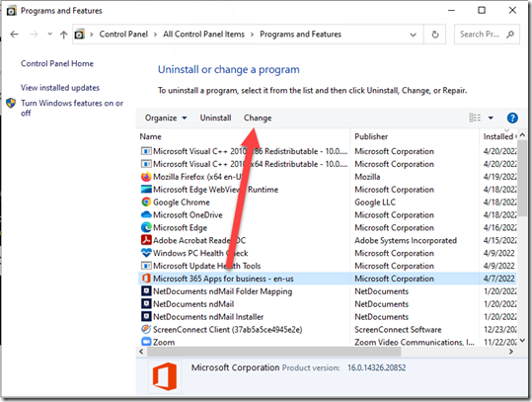Click the Forward navigation arrow
Image resolution: width=532 pixels, height=402 pixels.
(x=34, y=35)
